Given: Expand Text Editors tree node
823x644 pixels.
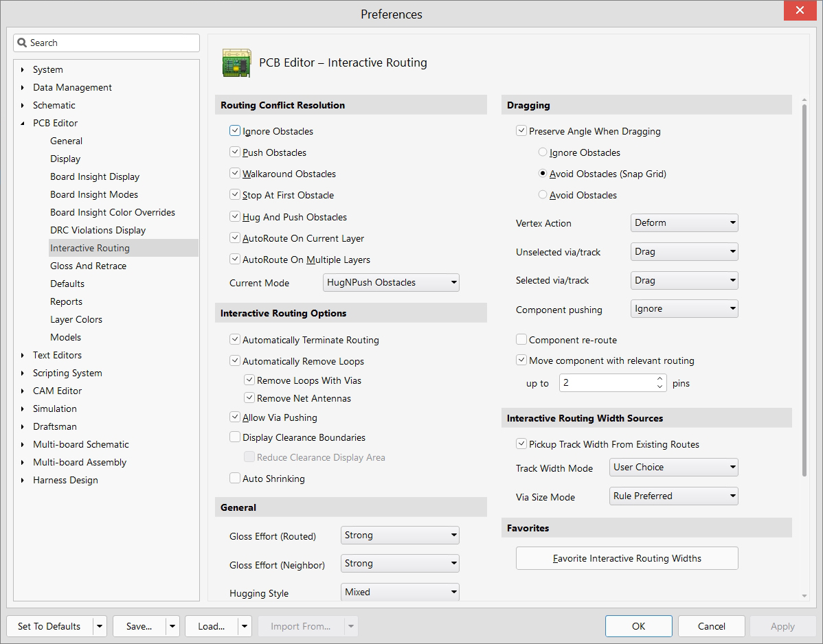Looking at the screenshot, I should pyautogui.click(x=22, y=355).
